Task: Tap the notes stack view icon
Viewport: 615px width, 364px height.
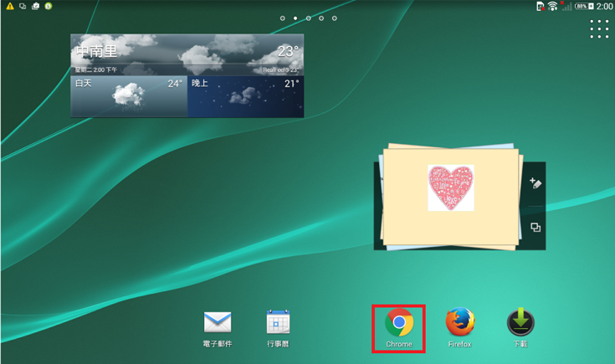Action: pos(536,228)
